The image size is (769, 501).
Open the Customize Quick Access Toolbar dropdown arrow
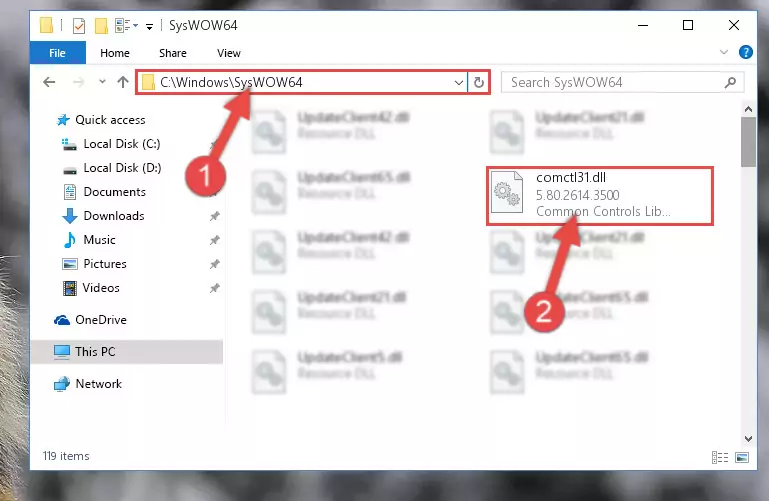(x=149, y=26)
